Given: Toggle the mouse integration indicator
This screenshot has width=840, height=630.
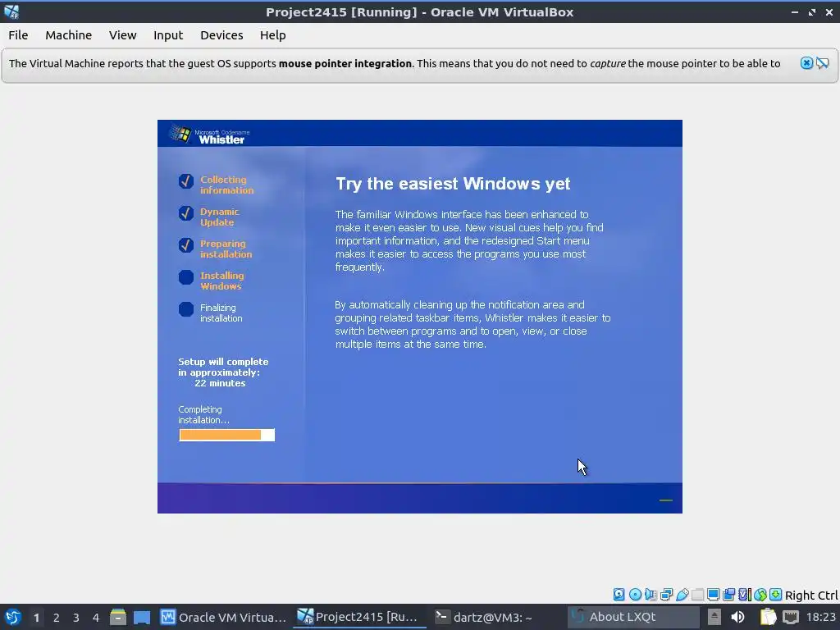Looking at the screenshot, I should click(760, 594).
